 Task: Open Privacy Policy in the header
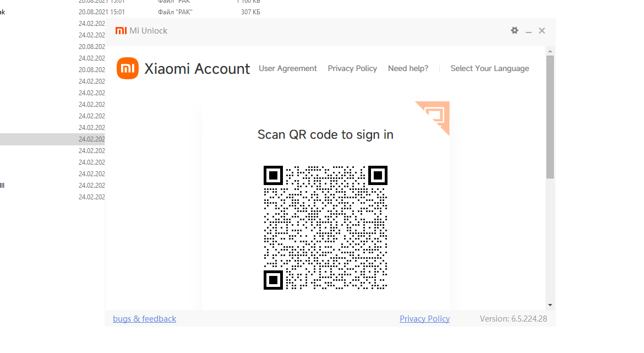[x=352, y=69]
